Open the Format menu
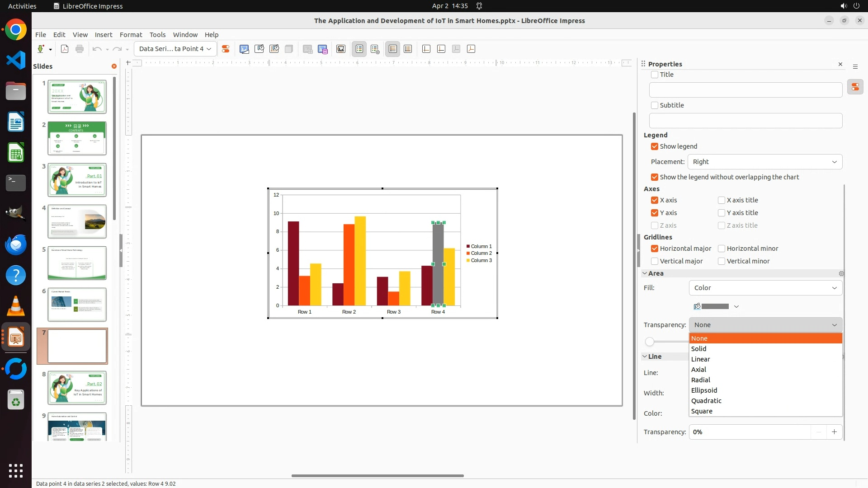868x488 pixels. (131, 35)
